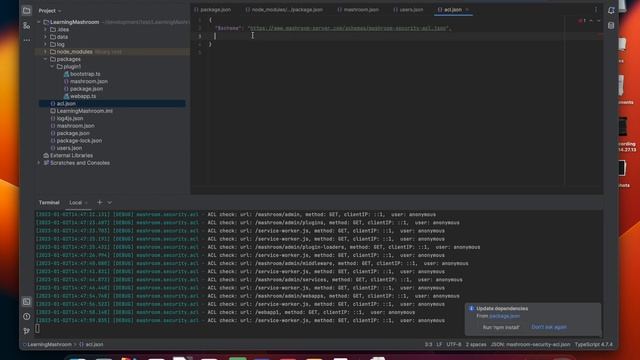Screen dimensions: 640x360
Task: Select External Libraries node
Action: click(x=71, y=156)
